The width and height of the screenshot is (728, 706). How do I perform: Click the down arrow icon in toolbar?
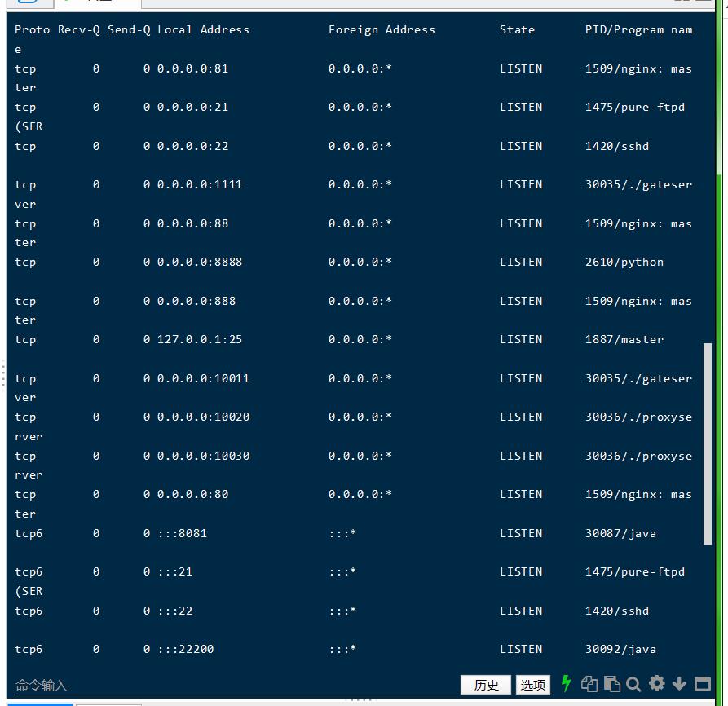point(679,684)
